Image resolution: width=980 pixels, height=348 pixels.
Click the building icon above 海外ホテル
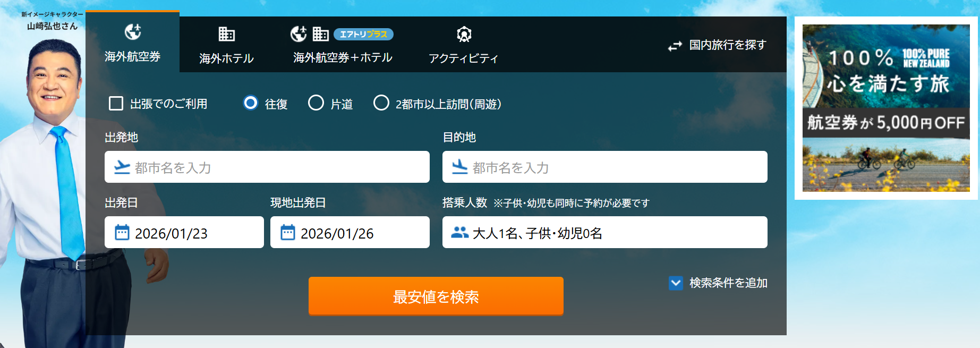point(226,34)
